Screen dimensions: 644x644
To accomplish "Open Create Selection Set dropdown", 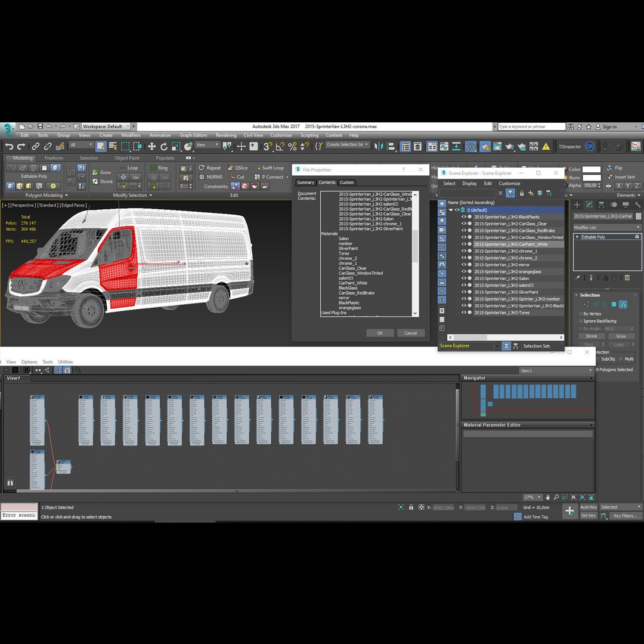I will click(x=348, y=144).
